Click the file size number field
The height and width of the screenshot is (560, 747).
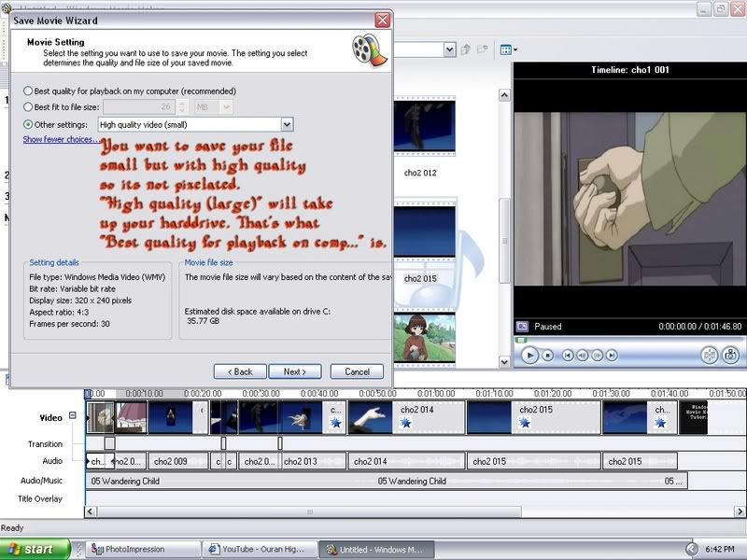click(139, 107)
